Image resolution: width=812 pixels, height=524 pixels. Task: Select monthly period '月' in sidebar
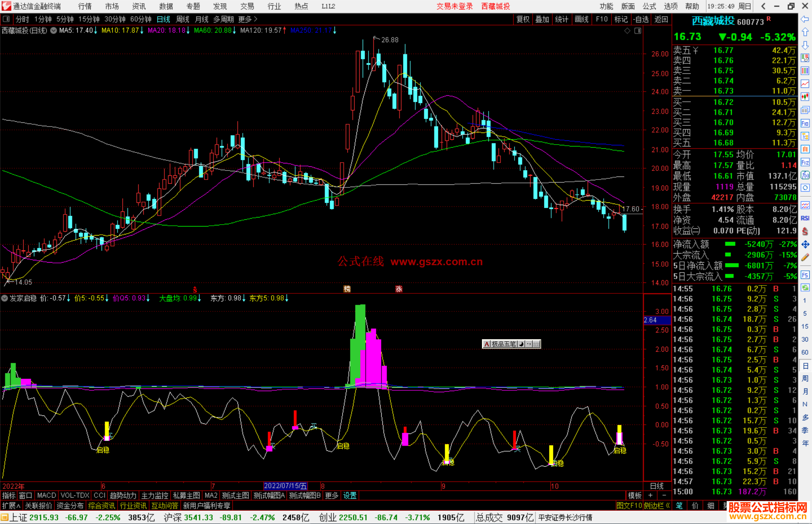tap(805, 391)
